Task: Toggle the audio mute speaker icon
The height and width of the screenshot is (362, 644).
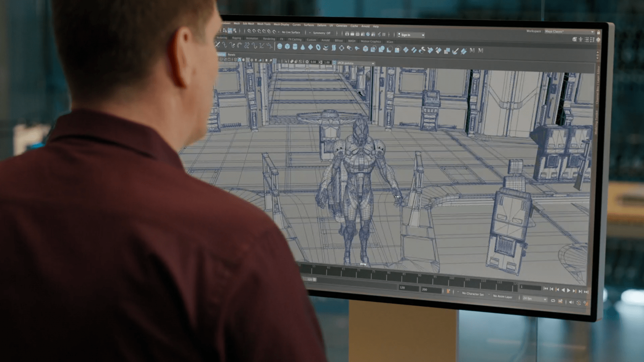Action: [x=571, y=302]
